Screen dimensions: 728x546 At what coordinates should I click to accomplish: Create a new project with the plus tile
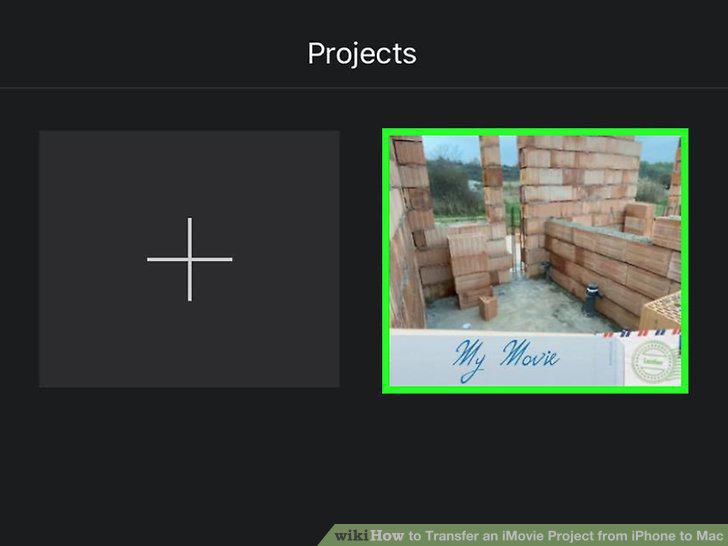click(x=189, y=259)
